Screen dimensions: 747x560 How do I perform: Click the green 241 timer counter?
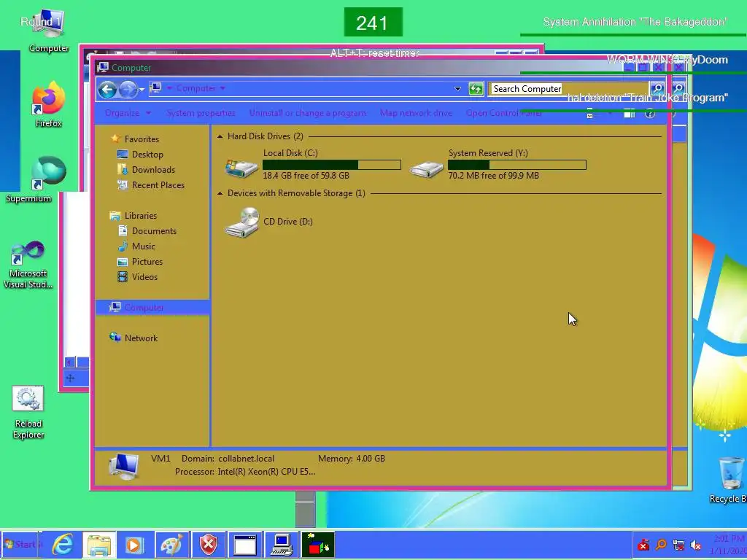(x=373, y=22)
